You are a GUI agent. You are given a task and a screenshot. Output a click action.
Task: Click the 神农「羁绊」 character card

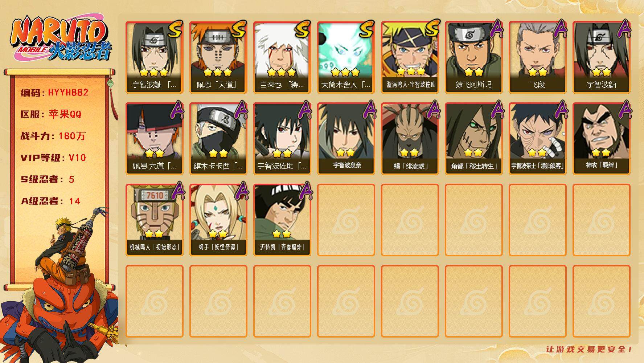tap(601, 139)
